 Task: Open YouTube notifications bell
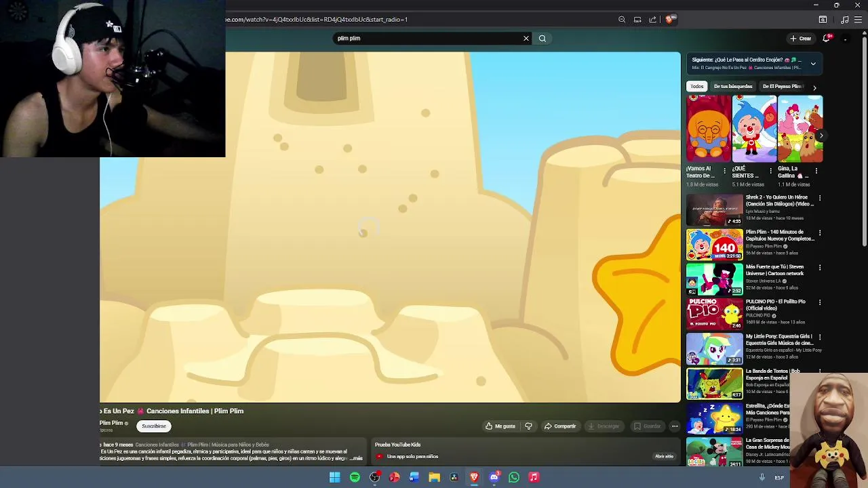[x=826, y=39]
